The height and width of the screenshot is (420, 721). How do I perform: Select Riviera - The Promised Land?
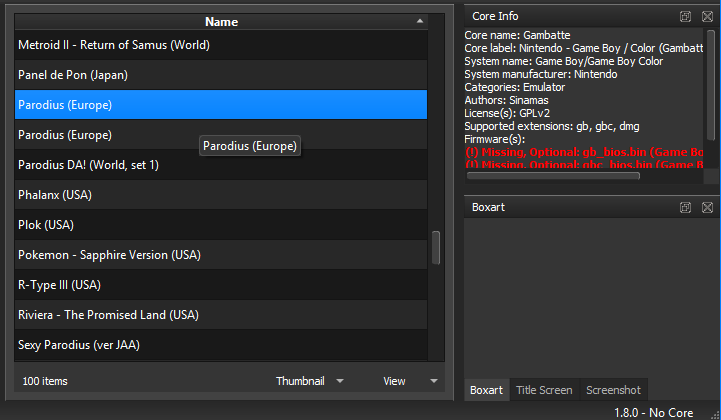tap(108, 315)
